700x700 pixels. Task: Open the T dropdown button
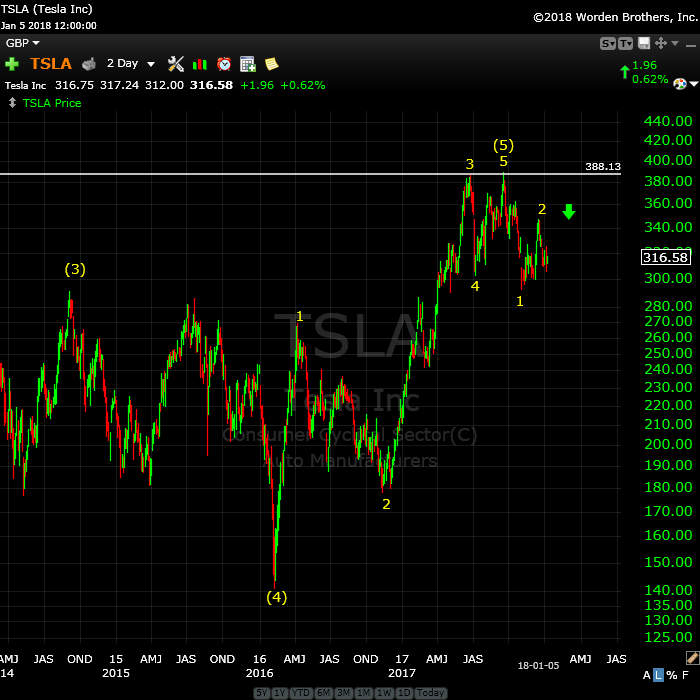tap(625, 43)
